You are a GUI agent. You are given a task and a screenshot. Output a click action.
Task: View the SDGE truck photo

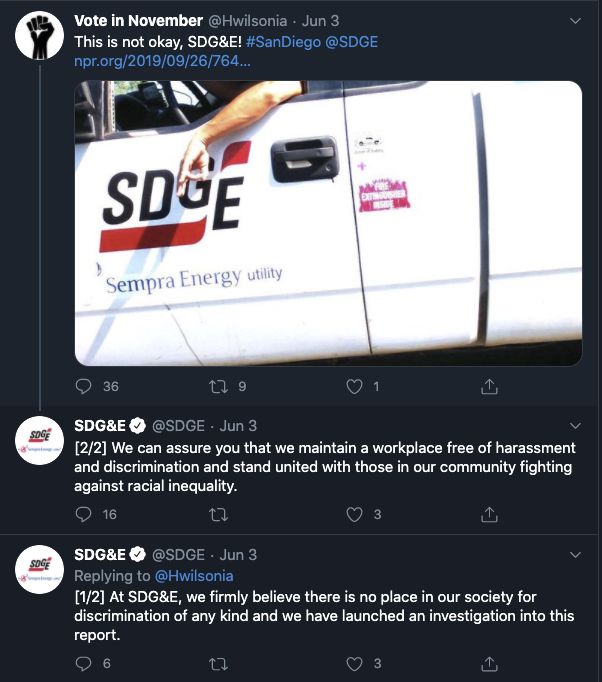point(328,223)
